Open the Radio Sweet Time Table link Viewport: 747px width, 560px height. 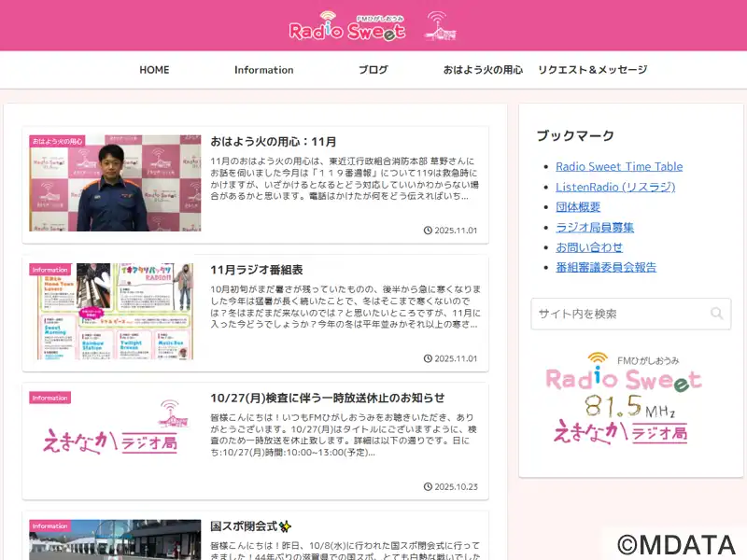click(x=618, y=166)
